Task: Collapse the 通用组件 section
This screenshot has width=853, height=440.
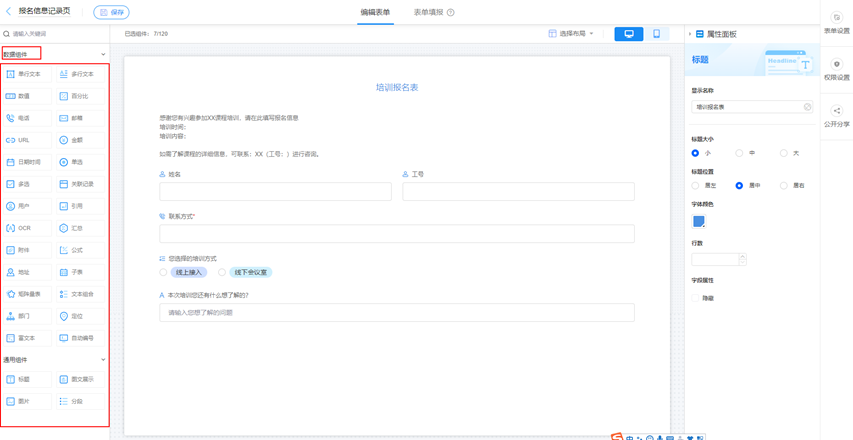Action: (103, 360)
